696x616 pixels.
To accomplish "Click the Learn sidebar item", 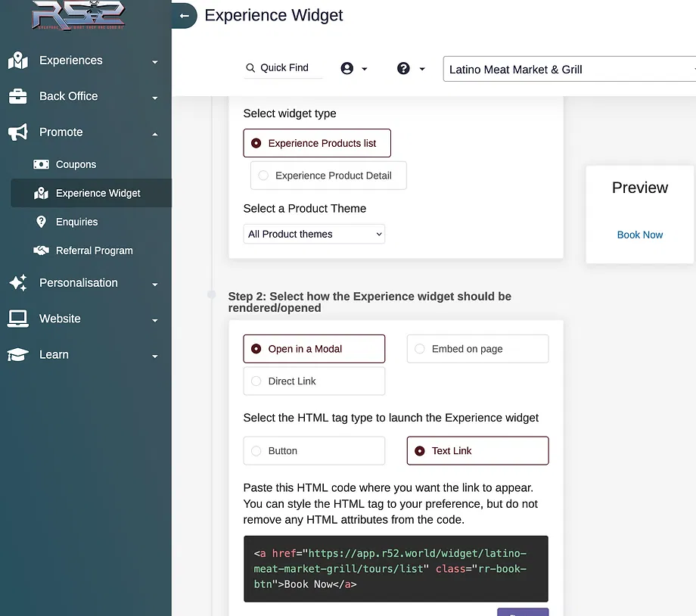I will [54, 355].
